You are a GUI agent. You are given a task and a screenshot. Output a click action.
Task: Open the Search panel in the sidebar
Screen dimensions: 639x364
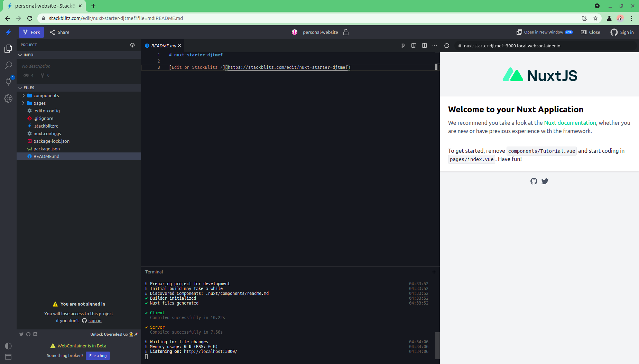pyautogui.click(x=8, y=65)
